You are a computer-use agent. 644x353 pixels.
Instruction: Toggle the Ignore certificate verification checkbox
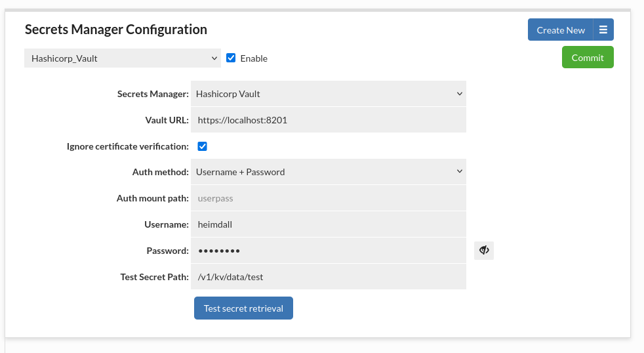click(203, 146)
